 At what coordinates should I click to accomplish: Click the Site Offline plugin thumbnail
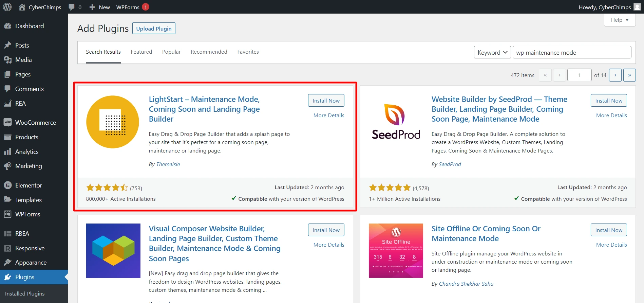(396, 251)
